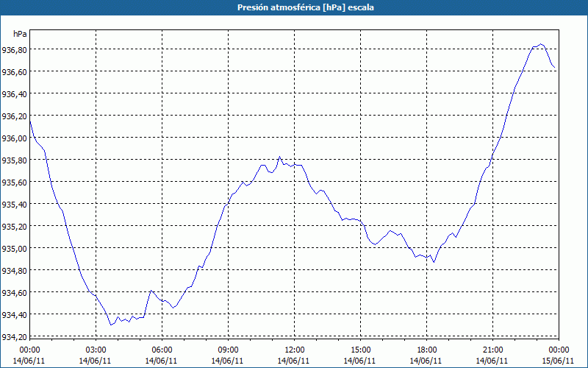588x368 pixels.
Task: Select the 936,60 y-axis value
Action: (x=14, y=71)
